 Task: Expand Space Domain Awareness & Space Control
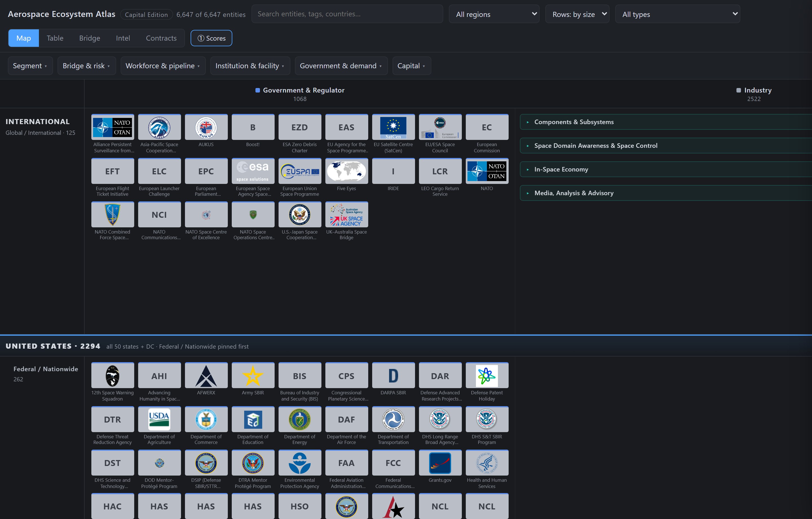666,146
